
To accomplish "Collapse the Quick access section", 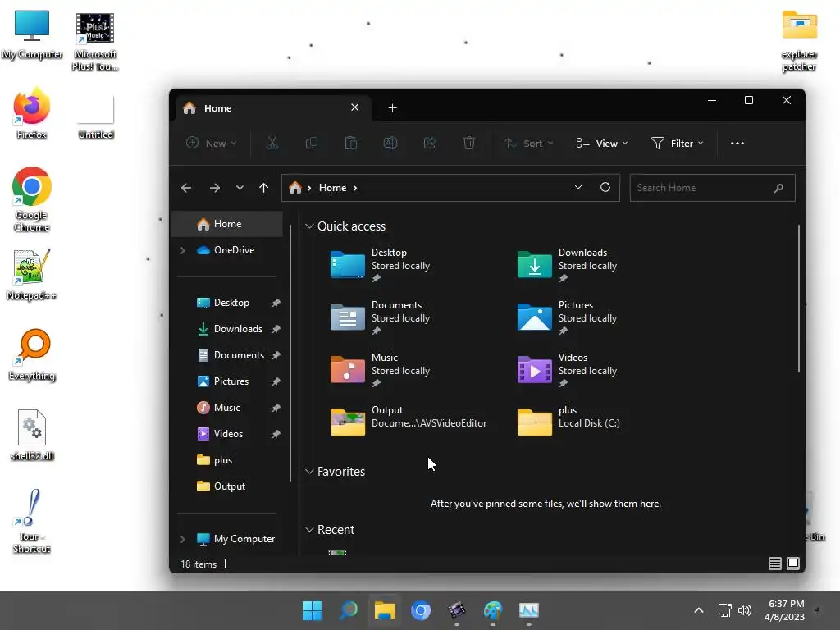I will tap(309, 226).
